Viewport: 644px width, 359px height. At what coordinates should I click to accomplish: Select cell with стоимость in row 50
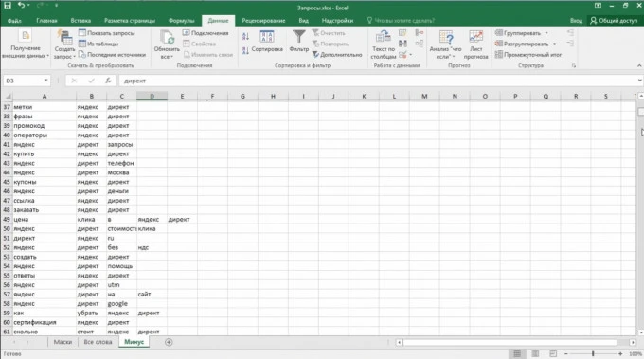121,228
